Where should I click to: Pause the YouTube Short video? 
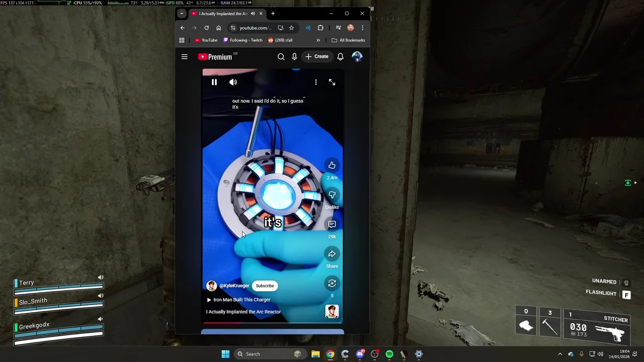pos(214,82)
